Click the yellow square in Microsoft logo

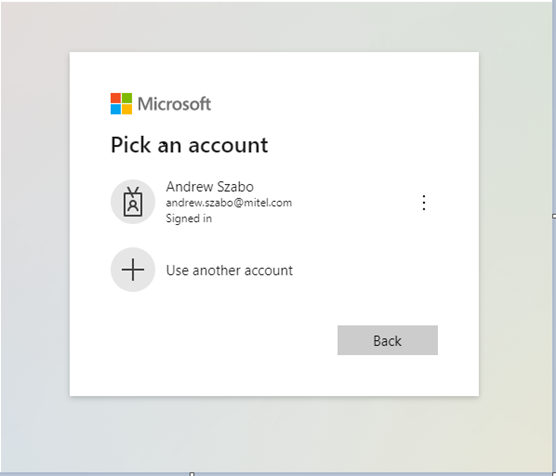coord(127,109)
